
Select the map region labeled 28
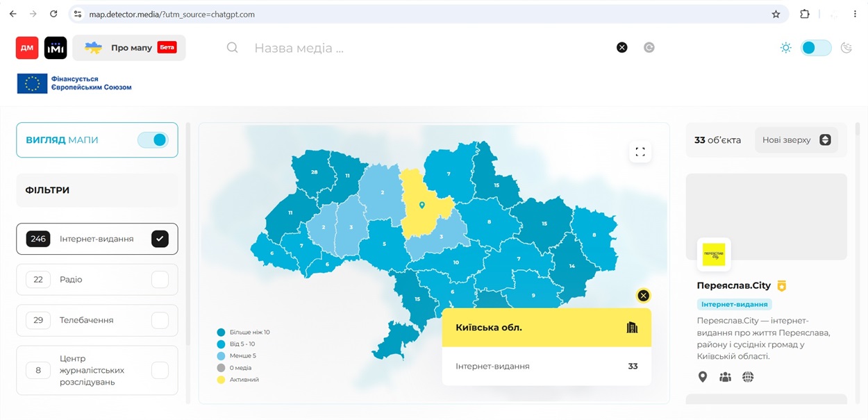(314, 172)
